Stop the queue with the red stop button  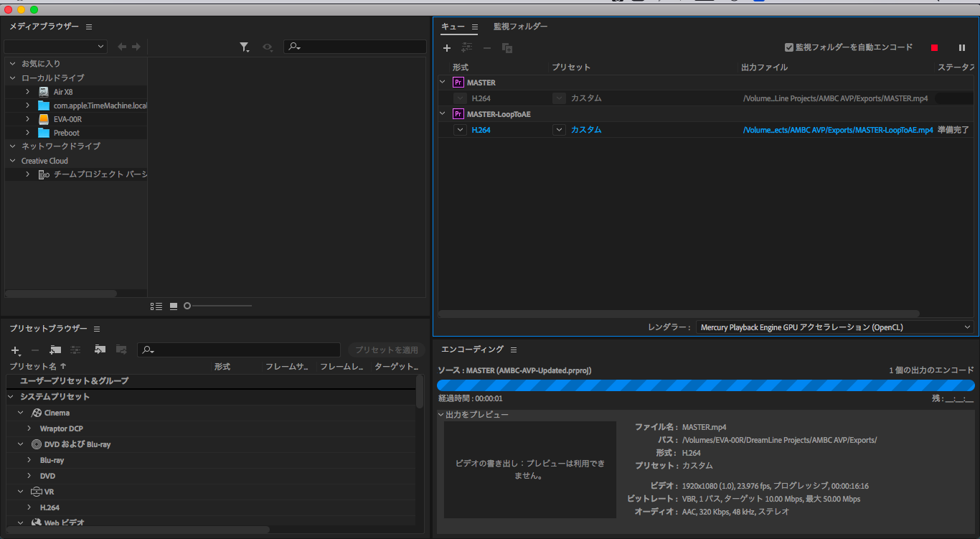click(934, 48)
